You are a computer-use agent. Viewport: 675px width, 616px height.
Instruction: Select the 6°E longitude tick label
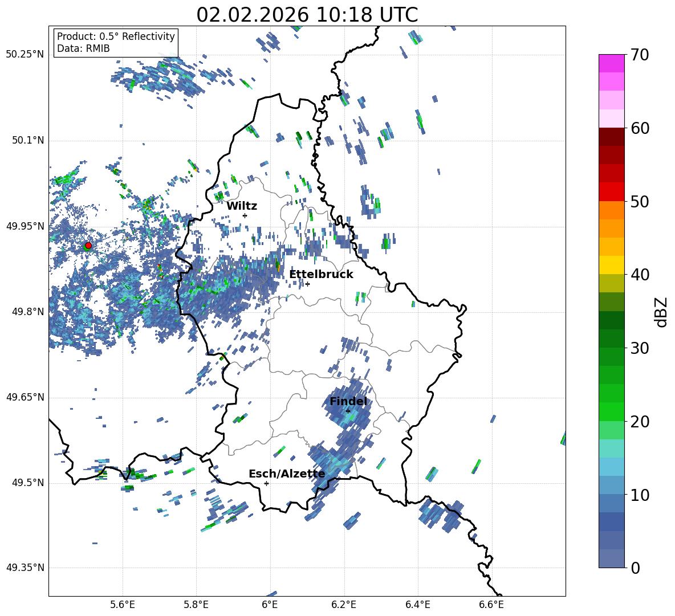270,604
